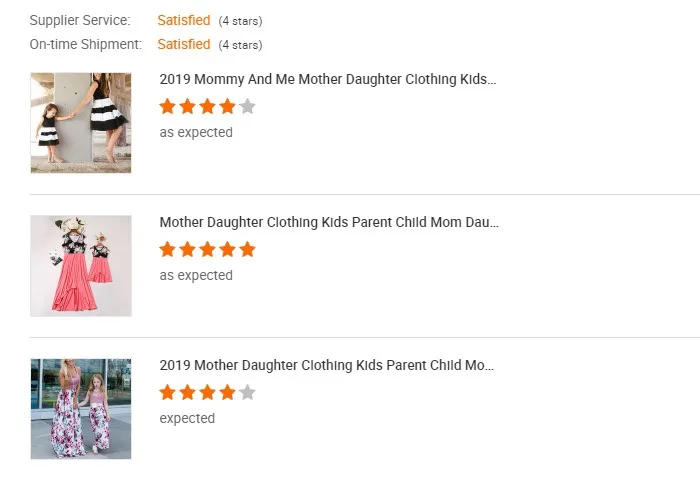Click 'expected' comment under floral dress product
700x490 pixels.
click(x=187, y=419)
